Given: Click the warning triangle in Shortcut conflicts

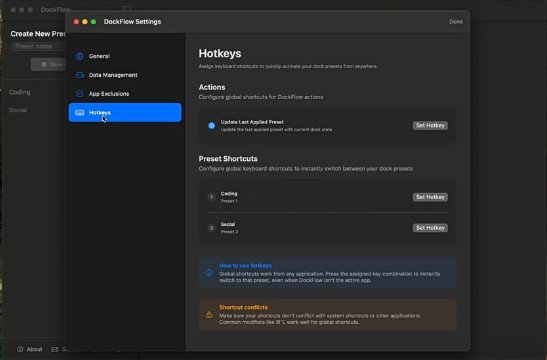Looking at the screenshot, I should tap(209, 315).
